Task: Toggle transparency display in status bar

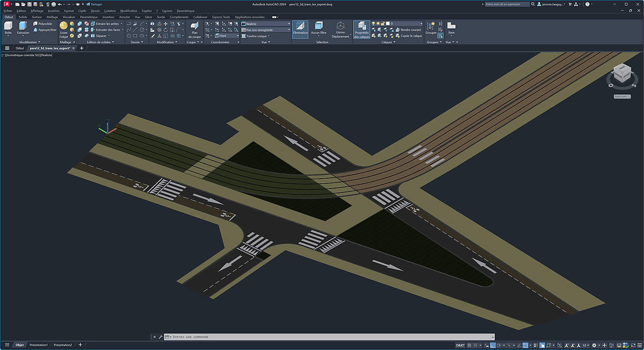Action: 542,345
